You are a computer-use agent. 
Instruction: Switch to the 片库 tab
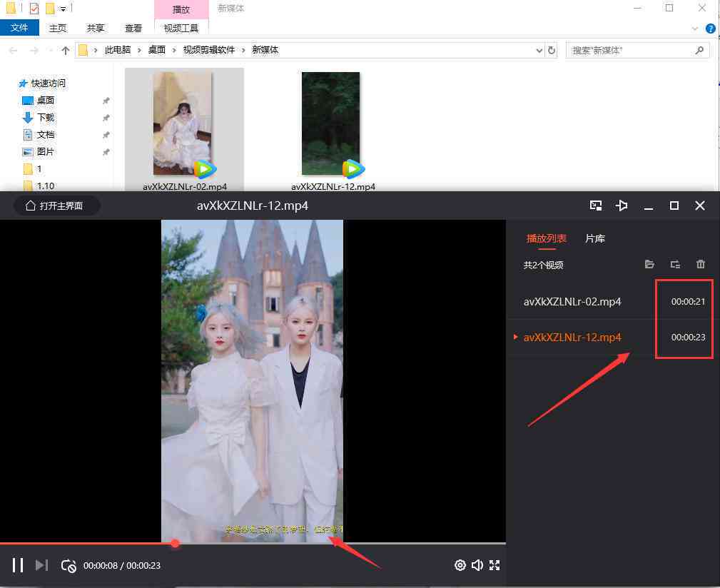click(x=594, y=238)
